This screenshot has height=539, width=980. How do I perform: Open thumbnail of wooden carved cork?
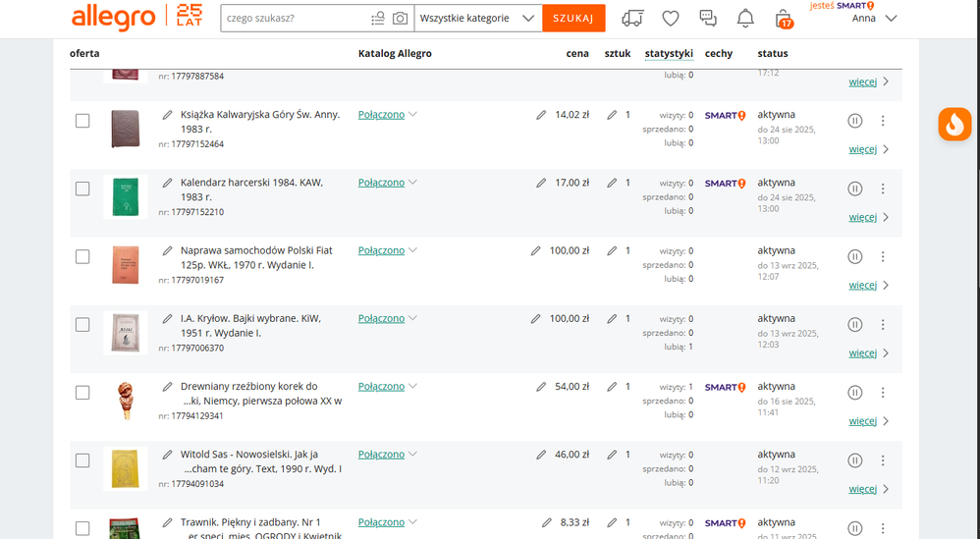point(126,401)
